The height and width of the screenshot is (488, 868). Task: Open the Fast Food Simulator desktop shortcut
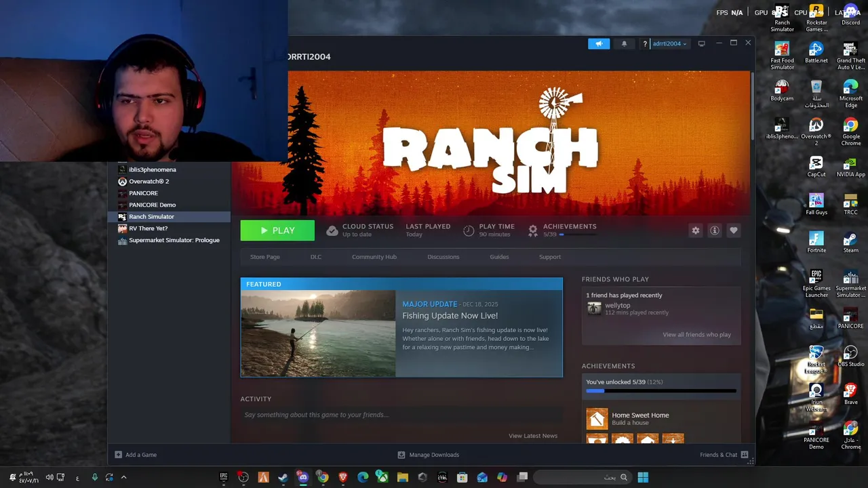click(x=782, y=56)
